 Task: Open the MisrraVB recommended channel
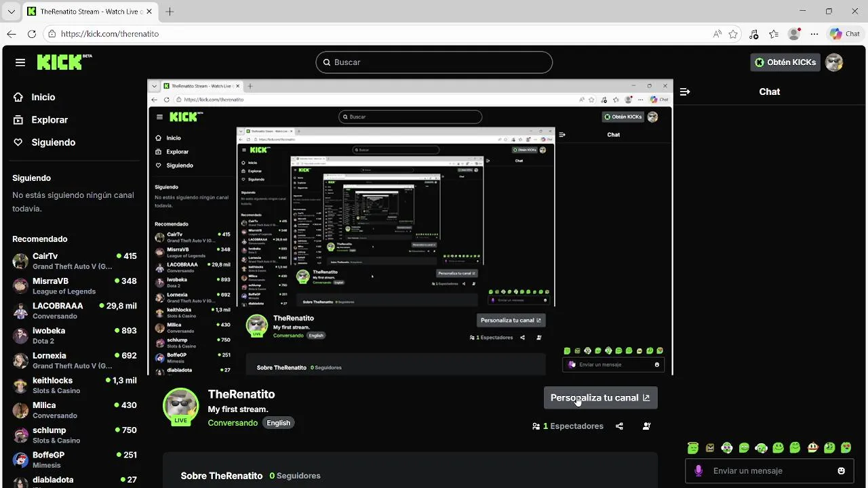click(x=75, y=286)
